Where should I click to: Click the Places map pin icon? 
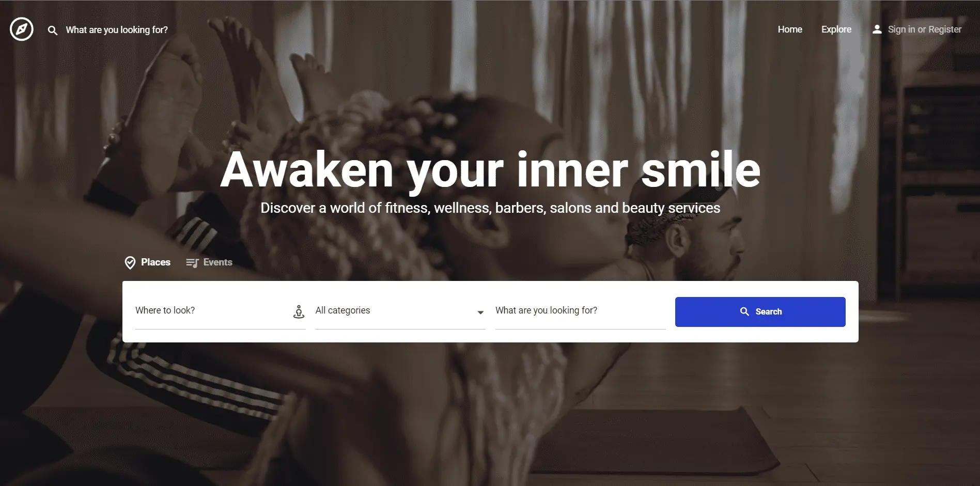point(130,263)
